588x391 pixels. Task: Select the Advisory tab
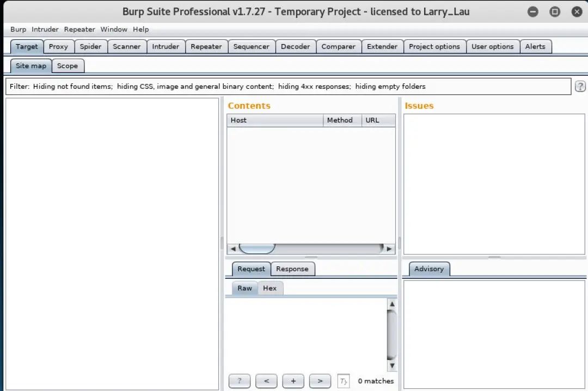(x=429, y=268)
